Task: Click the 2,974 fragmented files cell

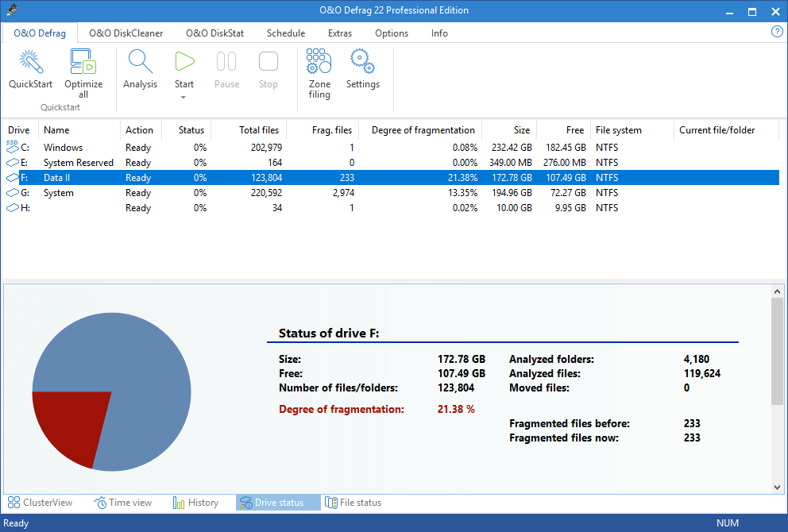Action: coord(343,193)
